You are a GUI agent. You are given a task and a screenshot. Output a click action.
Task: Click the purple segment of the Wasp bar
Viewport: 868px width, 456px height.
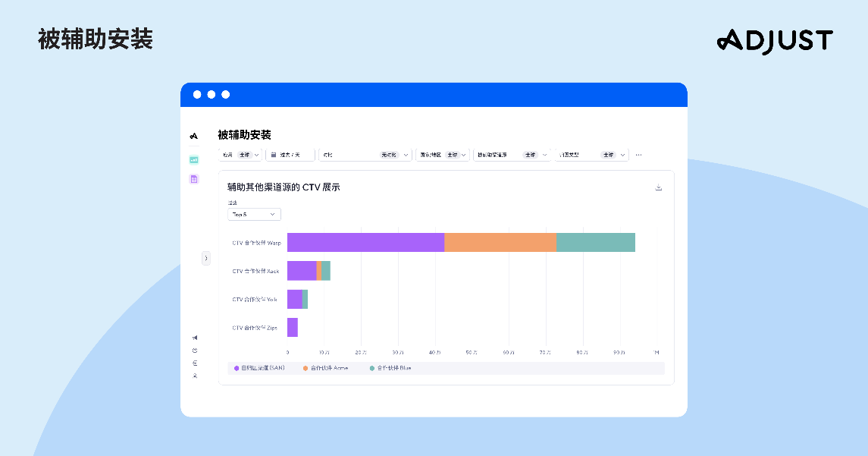tap(366, 243)
